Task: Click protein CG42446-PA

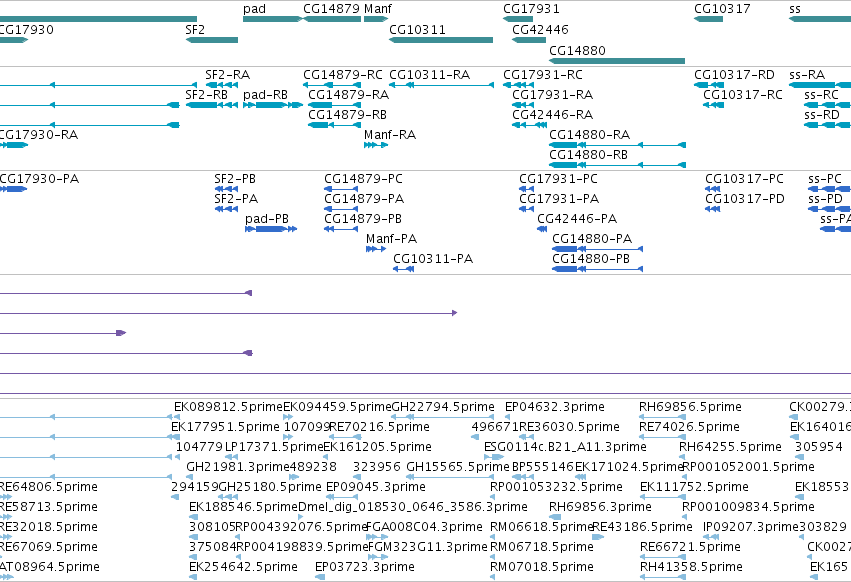Action: [x=542, y=229]
